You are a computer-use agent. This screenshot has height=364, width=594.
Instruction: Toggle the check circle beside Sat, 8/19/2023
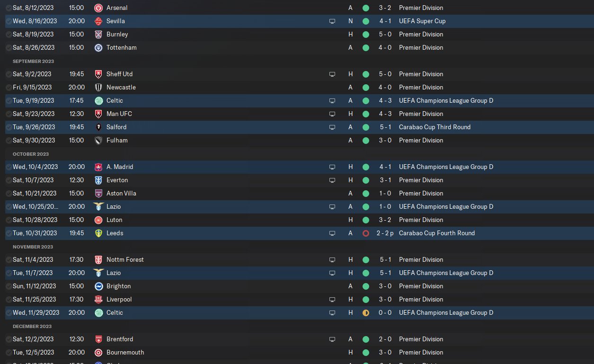(x=9, y=35)
